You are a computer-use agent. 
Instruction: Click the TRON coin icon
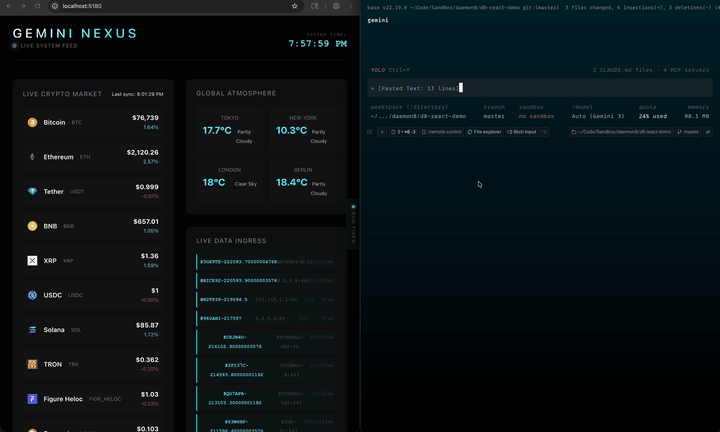tap(32, 365)
